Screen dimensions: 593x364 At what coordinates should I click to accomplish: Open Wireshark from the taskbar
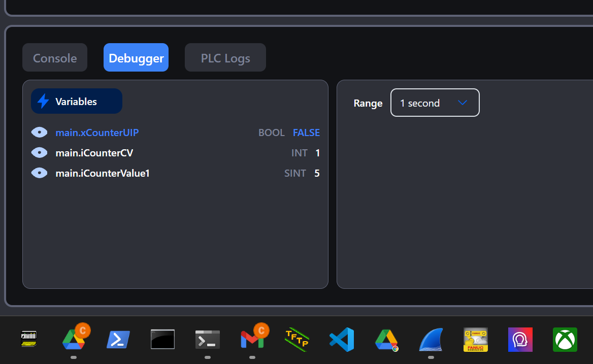tap(431, 340)
